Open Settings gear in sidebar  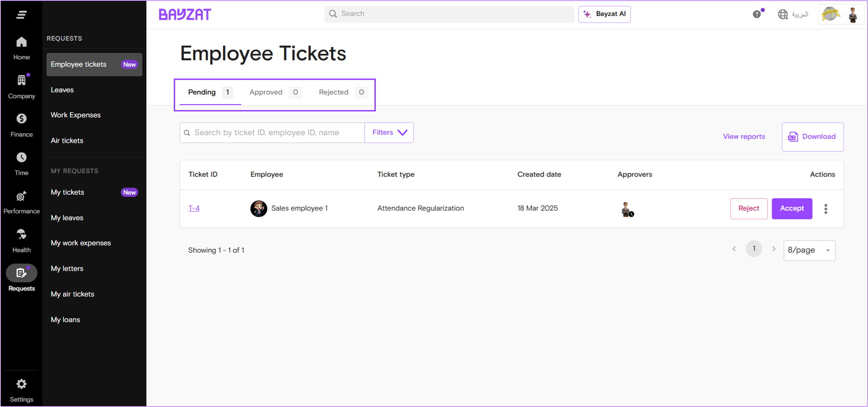pos(21,390)
